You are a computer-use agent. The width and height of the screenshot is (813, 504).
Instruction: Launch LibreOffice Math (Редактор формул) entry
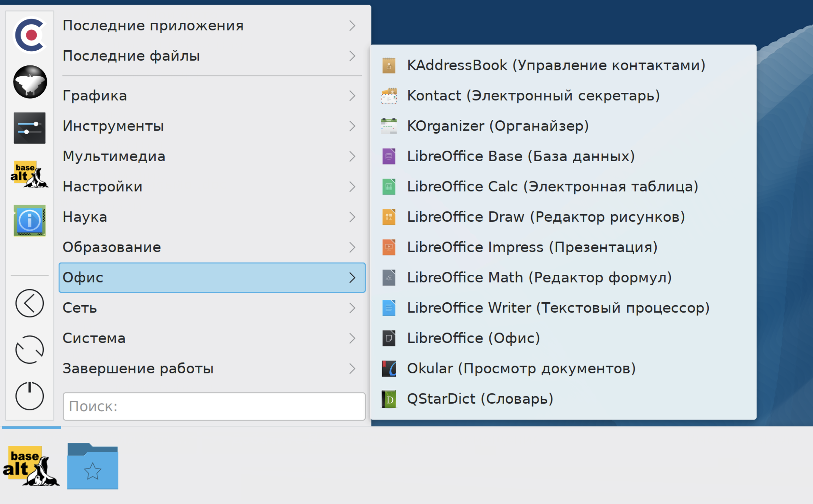[563, 278]
